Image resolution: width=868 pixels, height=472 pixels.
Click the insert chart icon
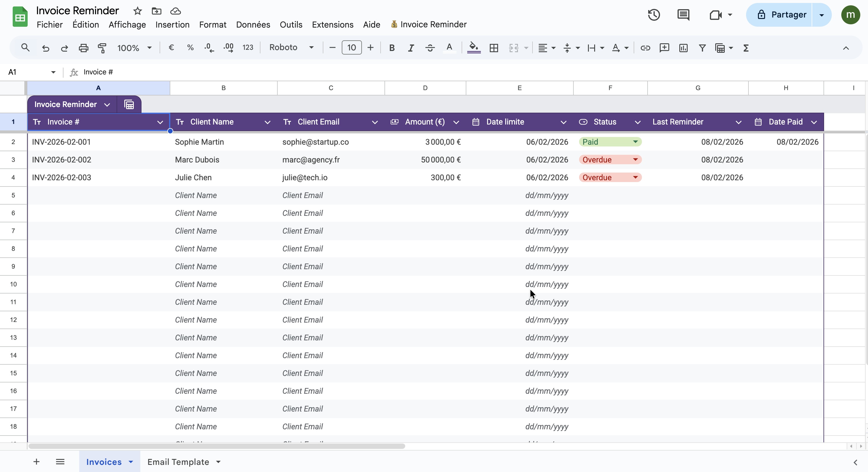pyautogui.click(x=683, y=48)
